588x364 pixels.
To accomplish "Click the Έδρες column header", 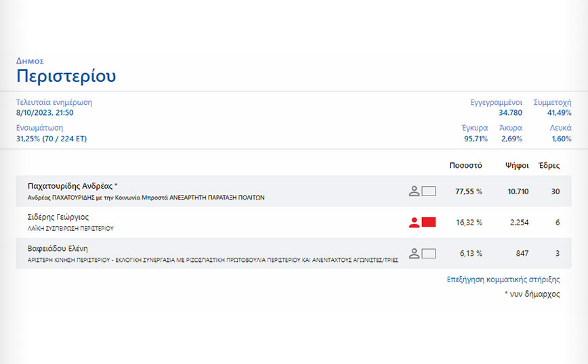I will coord(549,165).
